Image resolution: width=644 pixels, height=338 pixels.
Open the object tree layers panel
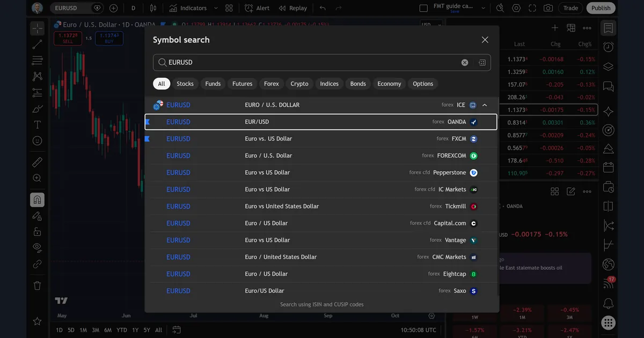(608, 67)
